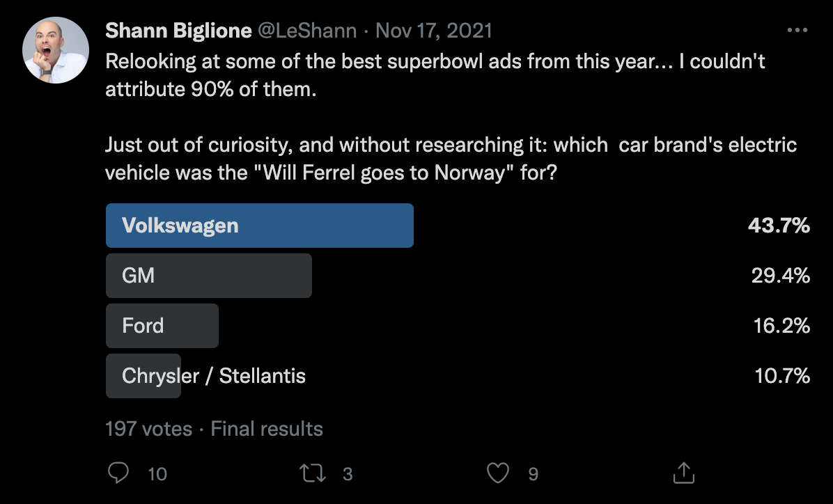Open the share tweet icon
This screenshot has width=833, height=504.
[684, 473]
